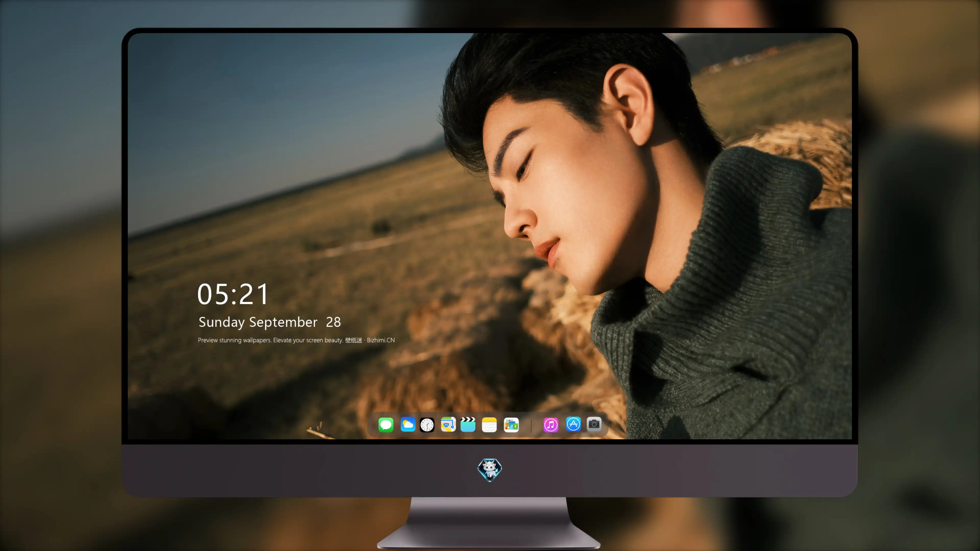Open the Clock app in the dock
The height and width of the screenshot is (551, 980).
[427, 425]
